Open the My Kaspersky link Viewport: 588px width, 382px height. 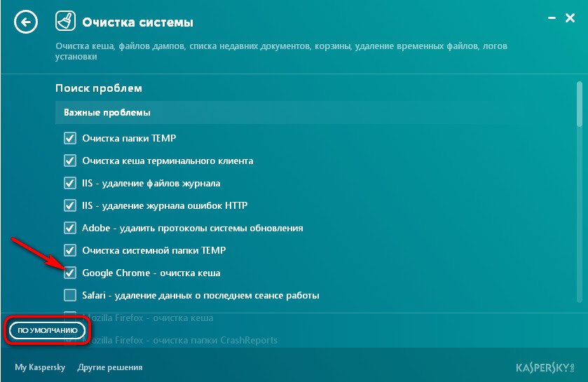coord(39,367)
